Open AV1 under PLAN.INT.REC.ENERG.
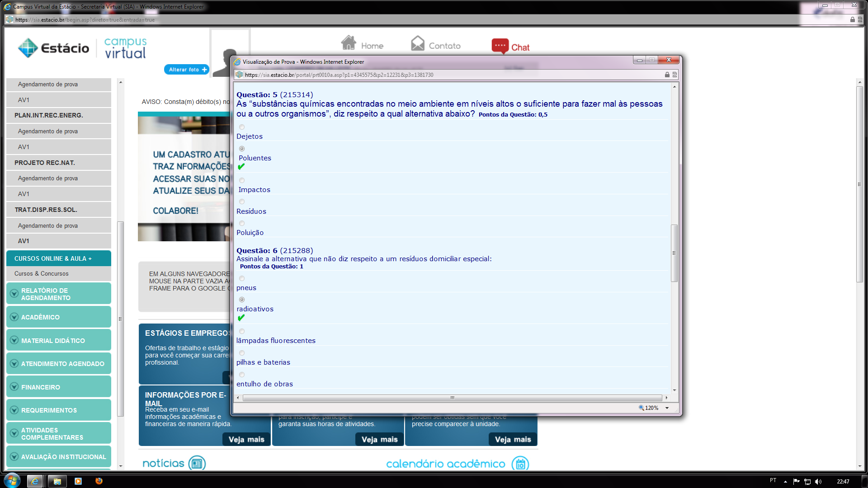The width and height of the screenshot is (868, 488). [59, 147]
